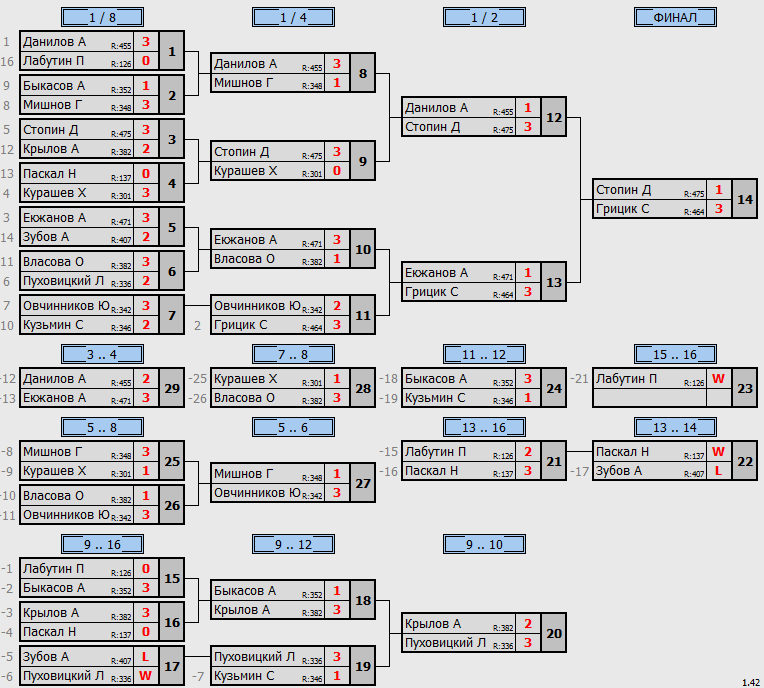The width and height of the screenshot is (764, 688).
Task: Open match number 24 box
Action: (x=554, y=388)
